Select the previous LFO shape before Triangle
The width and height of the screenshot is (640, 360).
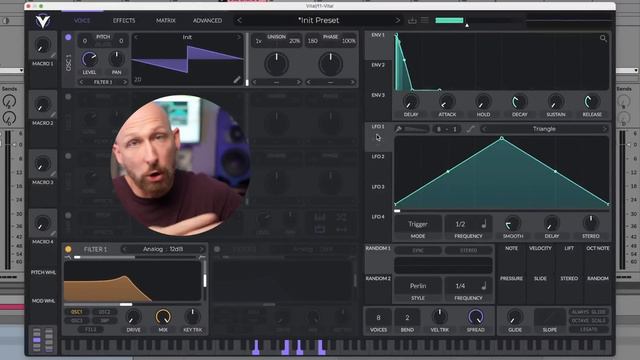[484, 129]
